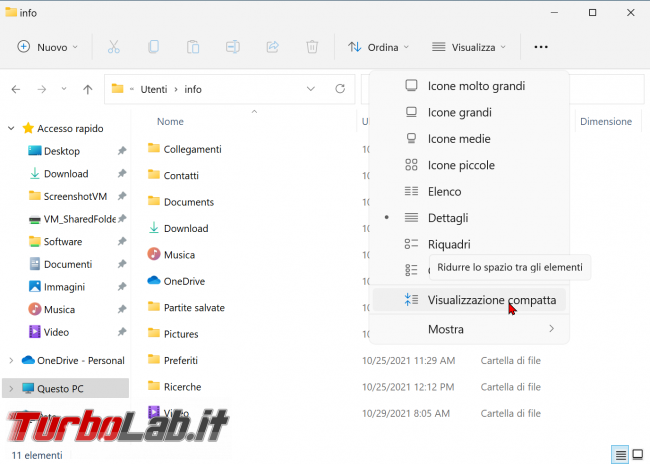Click the Copy icon in toolbar
Image resolution: width=650 pixels, height=464 pixels.
tap(153, 47)
